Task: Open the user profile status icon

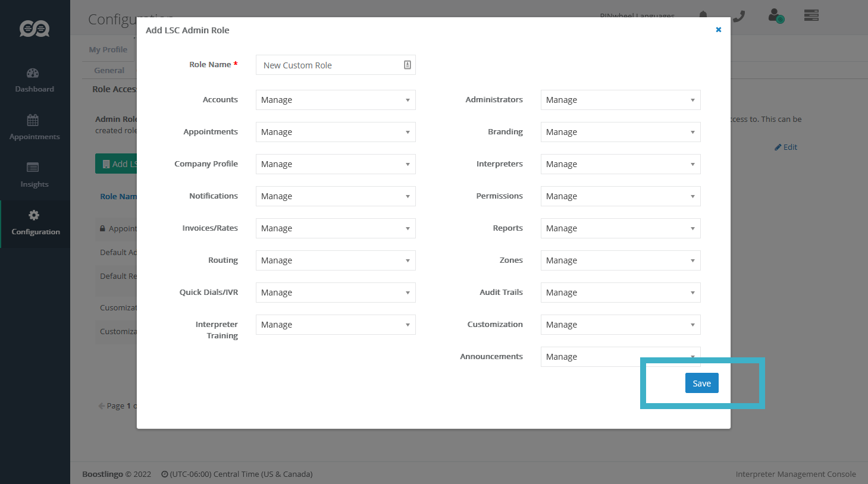Action: [x=776, y=15]
